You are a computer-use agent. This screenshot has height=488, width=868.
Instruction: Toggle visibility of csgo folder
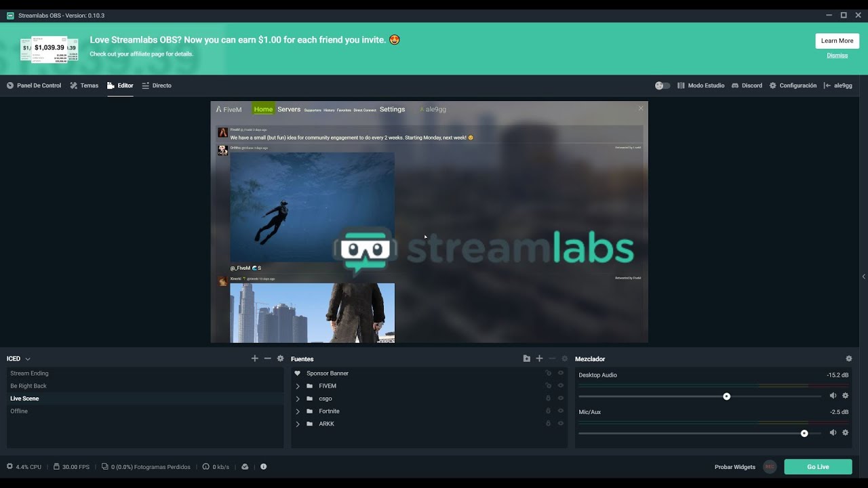point(561,399)
